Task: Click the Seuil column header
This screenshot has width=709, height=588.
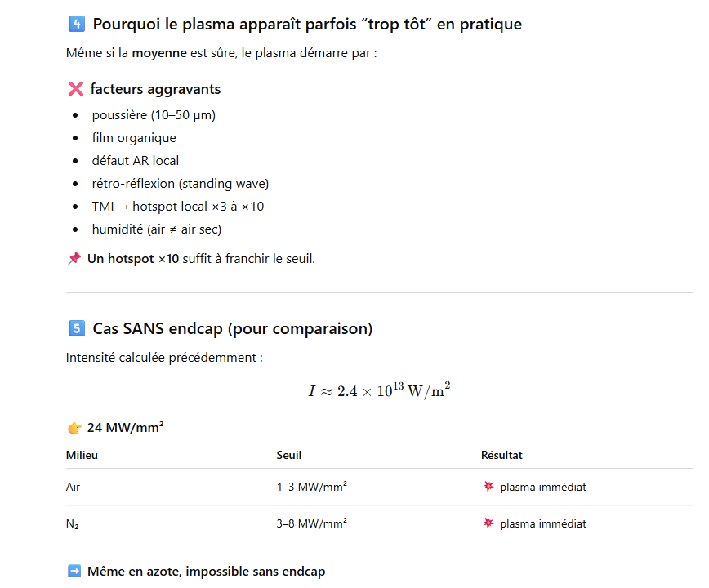Action: 289,455
